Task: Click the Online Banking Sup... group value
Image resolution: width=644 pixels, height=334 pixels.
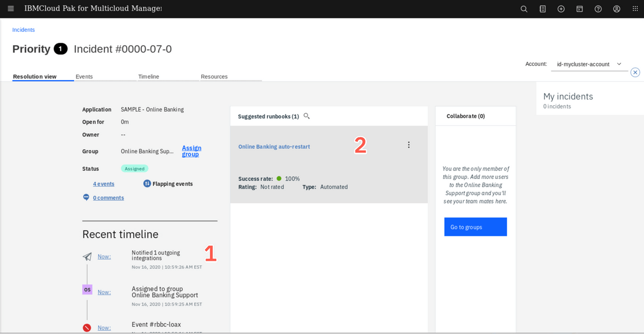Action: [147, 151]
